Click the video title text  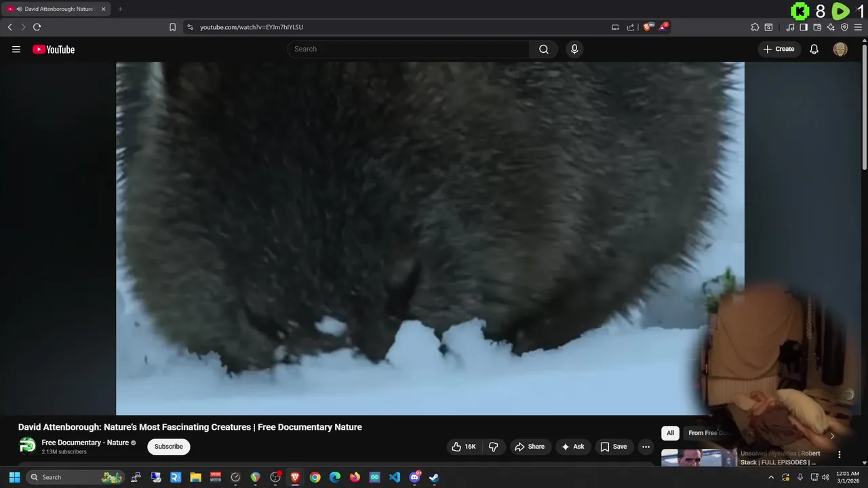[x=190, y=427]
